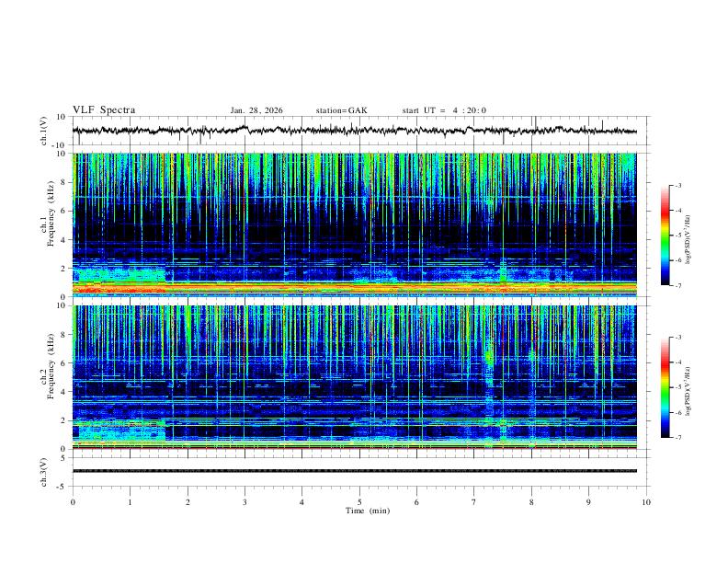728x563 pixels.
Task: Click the 'start UT = 4 :20: 0' text
Action: pos(444,110)
